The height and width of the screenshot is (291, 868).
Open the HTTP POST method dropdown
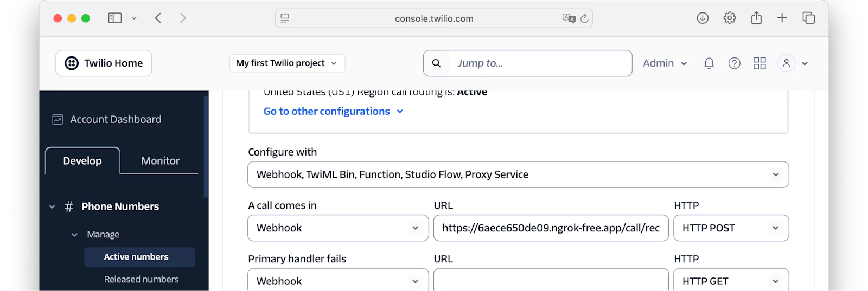coord(731,228)
